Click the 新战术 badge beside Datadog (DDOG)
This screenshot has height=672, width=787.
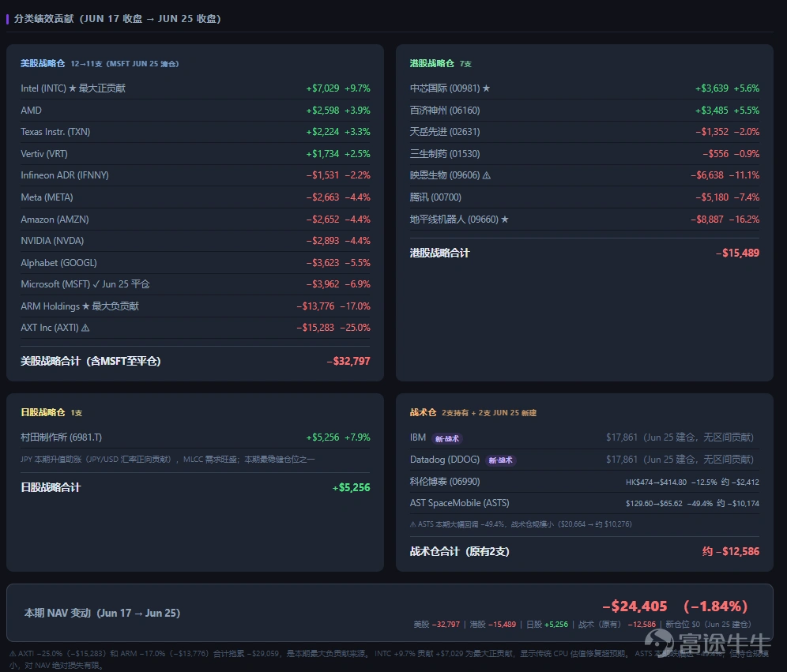tap(500, 460)
